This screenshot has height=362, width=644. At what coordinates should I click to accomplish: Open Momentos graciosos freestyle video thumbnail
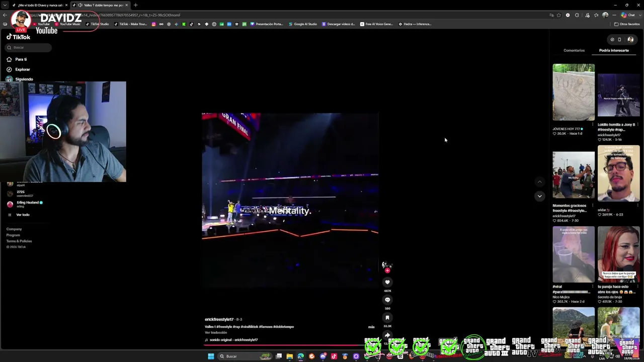click(x=574, y=175)
